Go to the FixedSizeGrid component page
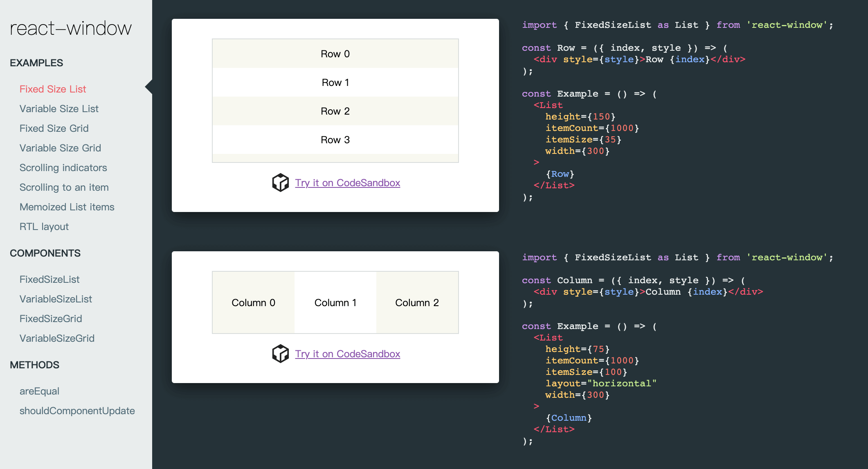868x469 pixels. [x=51, y=319]
